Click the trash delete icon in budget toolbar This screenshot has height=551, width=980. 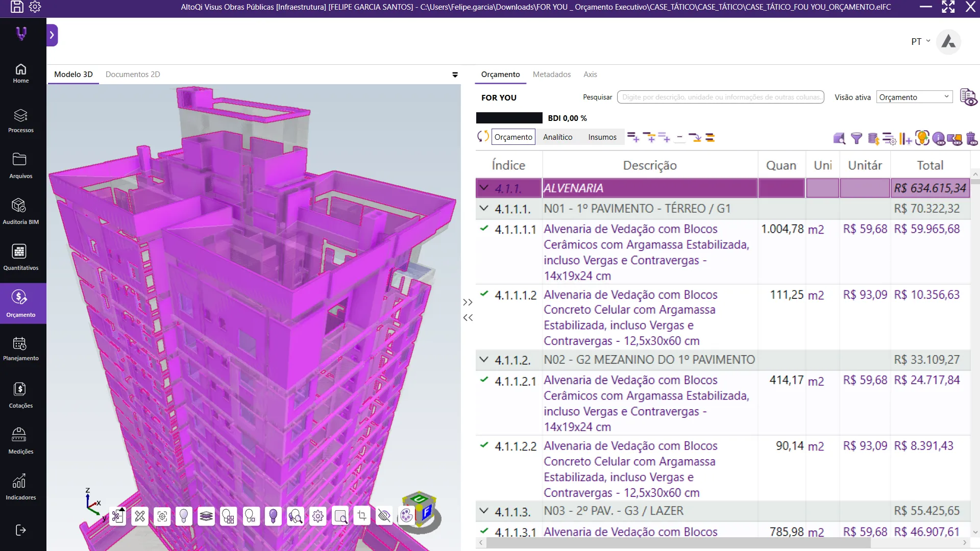(971, 138)
